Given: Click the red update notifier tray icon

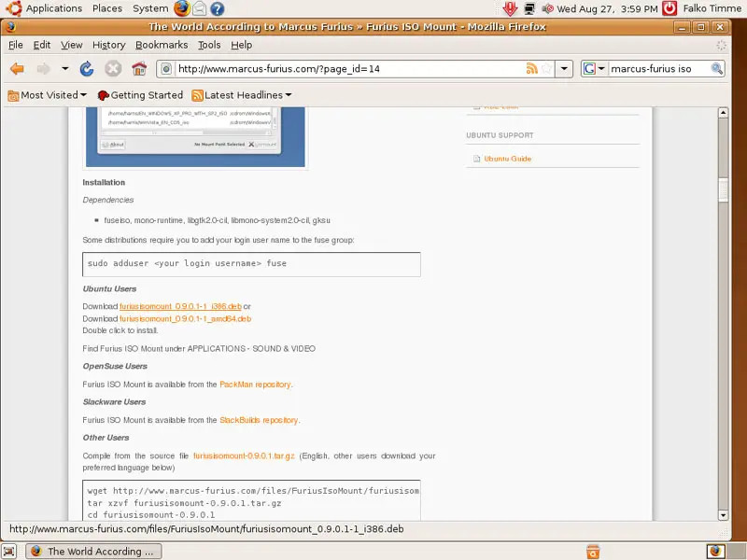Looking at the screenshot, I should 510,8.
